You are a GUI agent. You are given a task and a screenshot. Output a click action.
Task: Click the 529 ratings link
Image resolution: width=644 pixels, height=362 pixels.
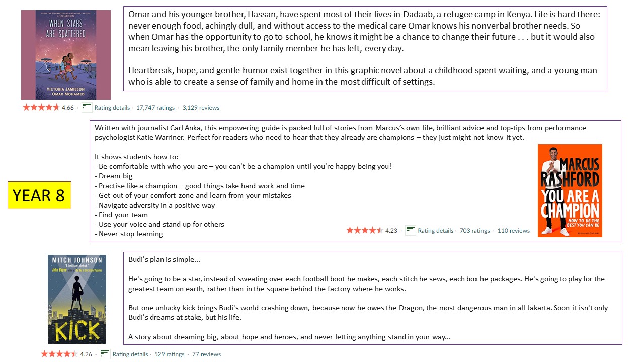(x=169, y=354)
